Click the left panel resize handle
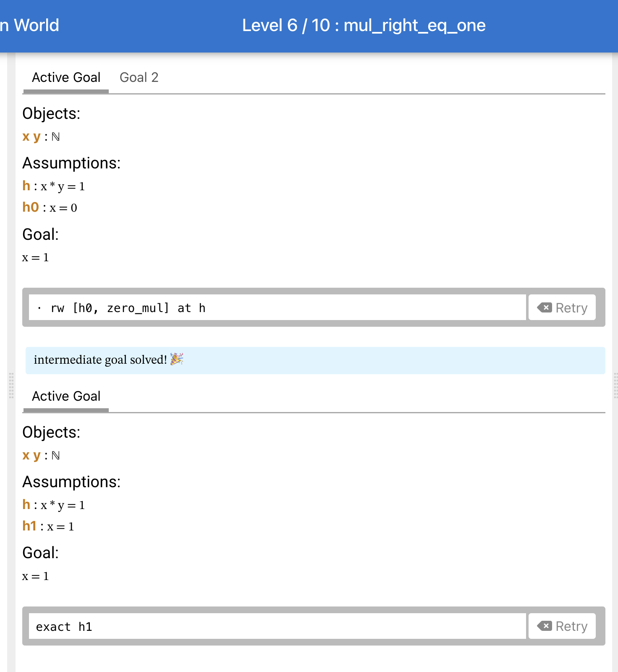The image size is (618, 672). (11, 385)
